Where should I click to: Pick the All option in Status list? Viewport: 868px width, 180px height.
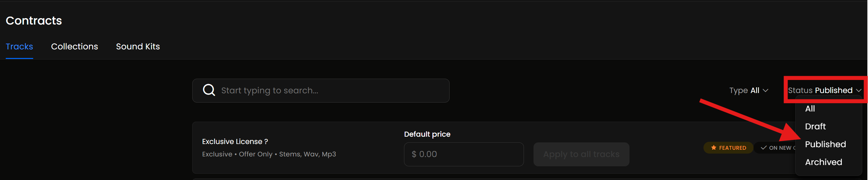(x=810, y=109)
